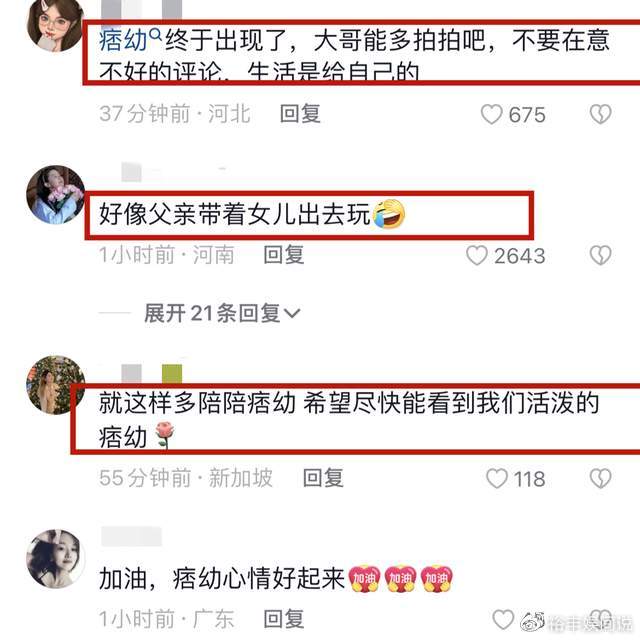Open avatar of cartoon girl with glasses

56,25
